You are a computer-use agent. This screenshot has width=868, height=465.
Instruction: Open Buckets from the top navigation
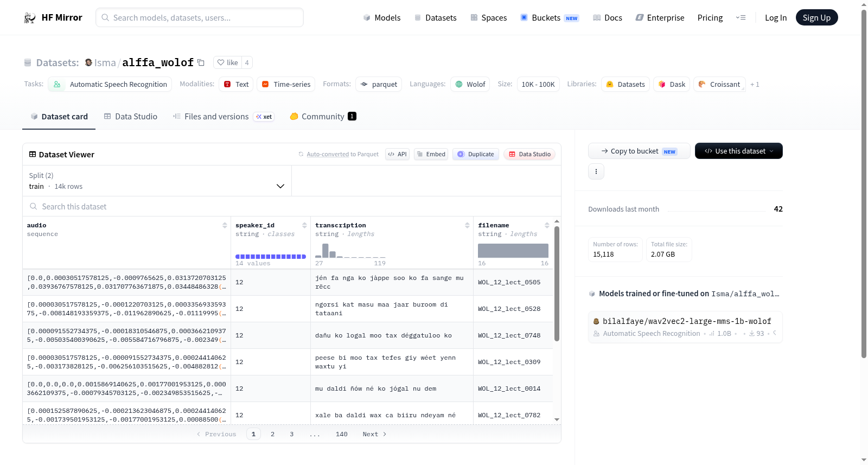pyautogui.click(x=550, y=18)
